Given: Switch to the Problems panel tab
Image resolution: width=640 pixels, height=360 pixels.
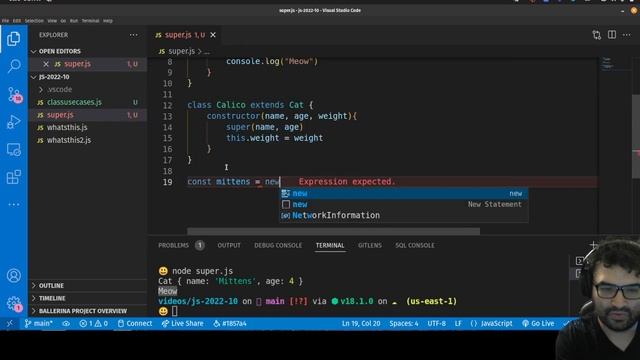Looking at the screenshot, I should [x=173, y=245].
